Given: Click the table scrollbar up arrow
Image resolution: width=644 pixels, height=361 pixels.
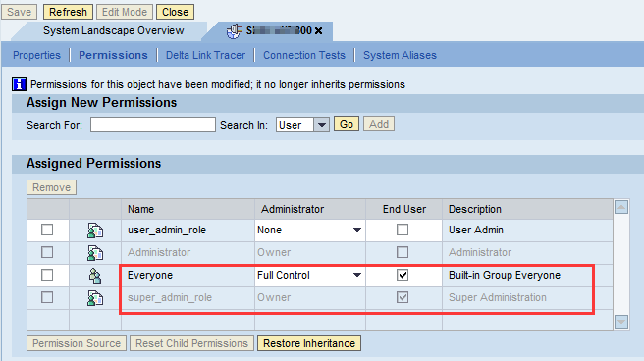Looking at the screenshot, I should click(621, 208).
